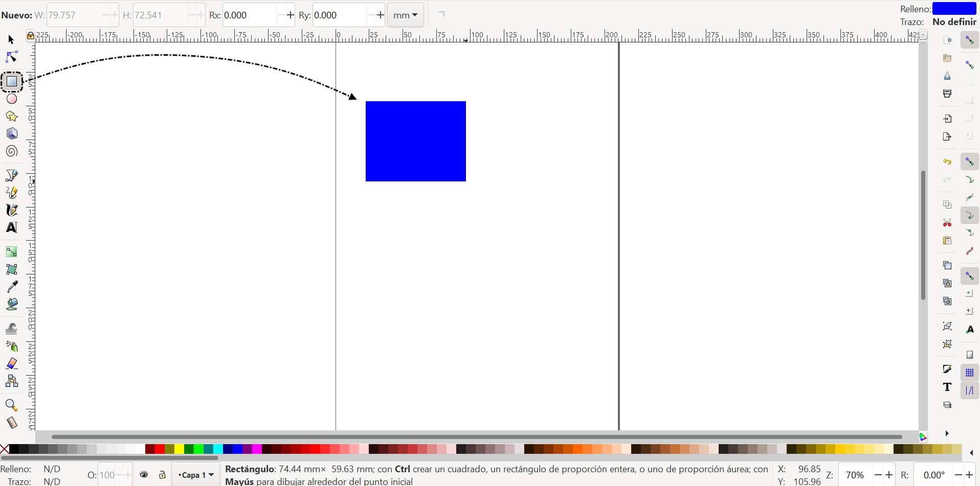Zoom in with plus button
The height and width of the screenshot is (486, 980).
[x=889, y=475]
